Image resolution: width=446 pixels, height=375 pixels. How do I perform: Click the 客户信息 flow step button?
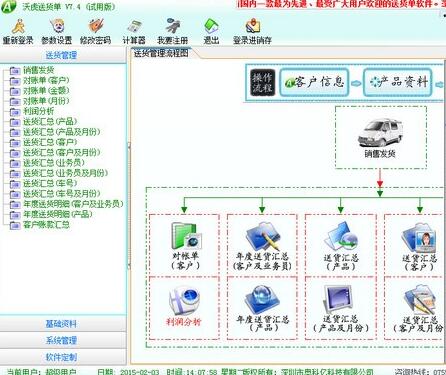click(x=314, y=82)
